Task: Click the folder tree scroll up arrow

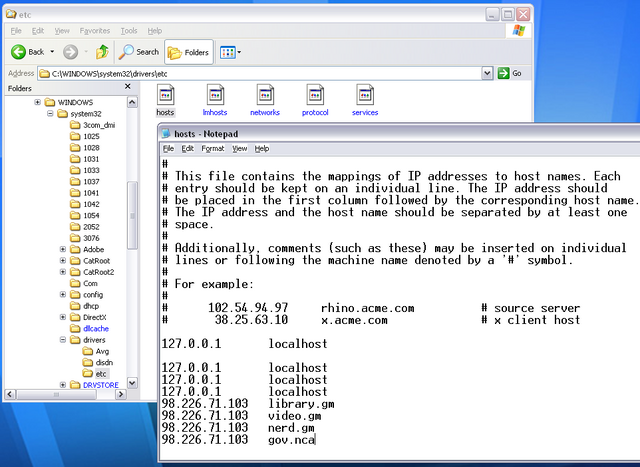Action: [132, 102]
